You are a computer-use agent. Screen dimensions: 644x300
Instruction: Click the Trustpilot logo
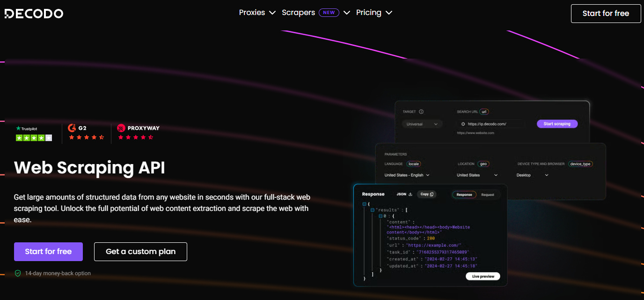click(x=27, y=128)
